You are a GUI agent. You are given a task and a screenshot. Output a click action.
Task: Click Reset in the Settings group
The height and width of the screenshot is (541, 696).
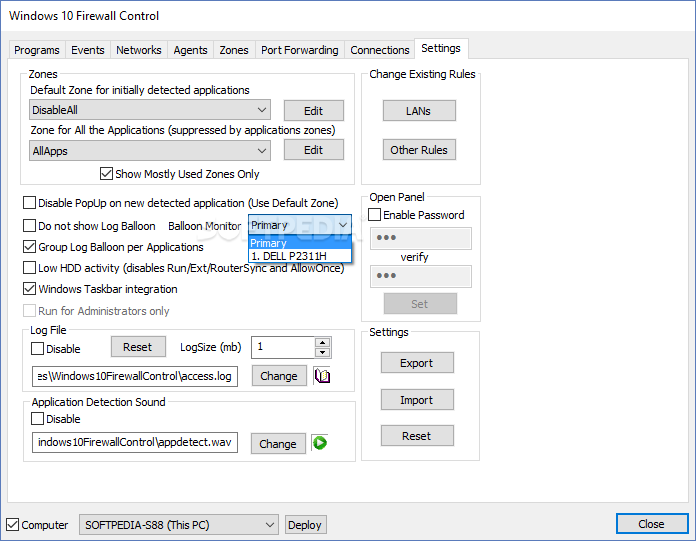pyautogui.click(x=417, y=435)
